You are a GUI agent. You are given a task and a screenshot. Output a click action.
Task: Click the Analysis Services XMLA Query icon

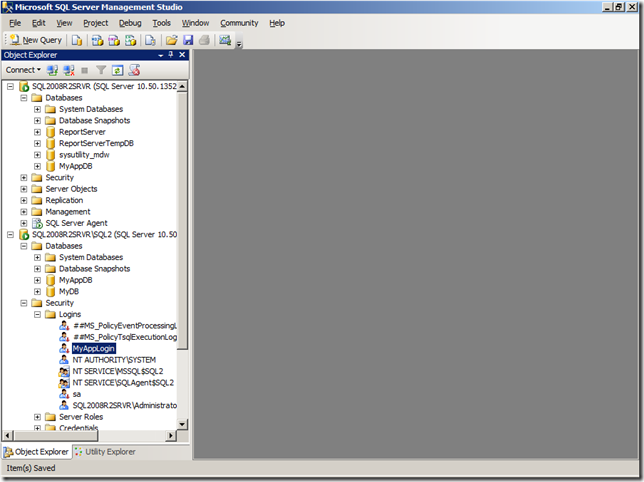131,40
